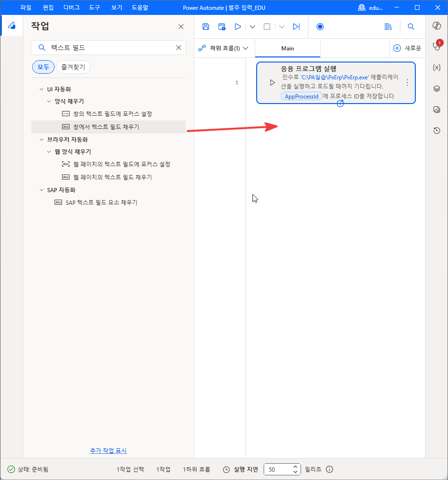Select 웹 페이지의 텍스트 필드 채우기 action
Viewport: 448px width, 480px height.
(108, 177)
